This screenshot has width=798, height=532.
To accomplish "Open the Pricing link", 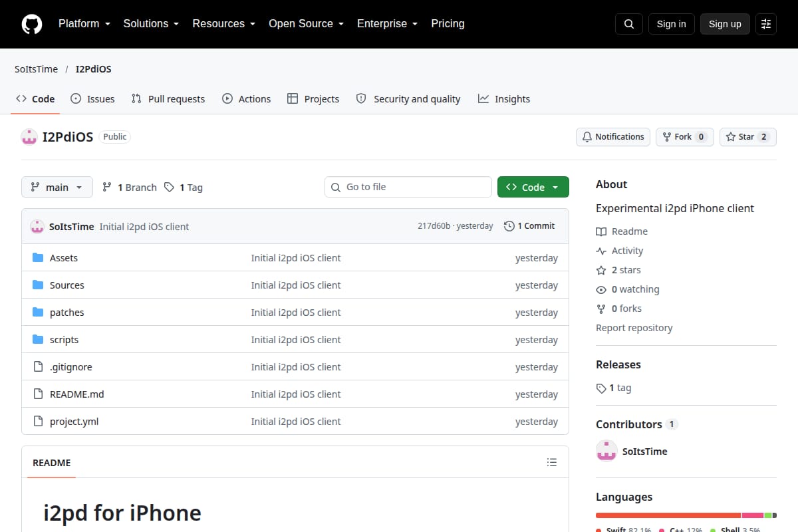I will (448, 24).
